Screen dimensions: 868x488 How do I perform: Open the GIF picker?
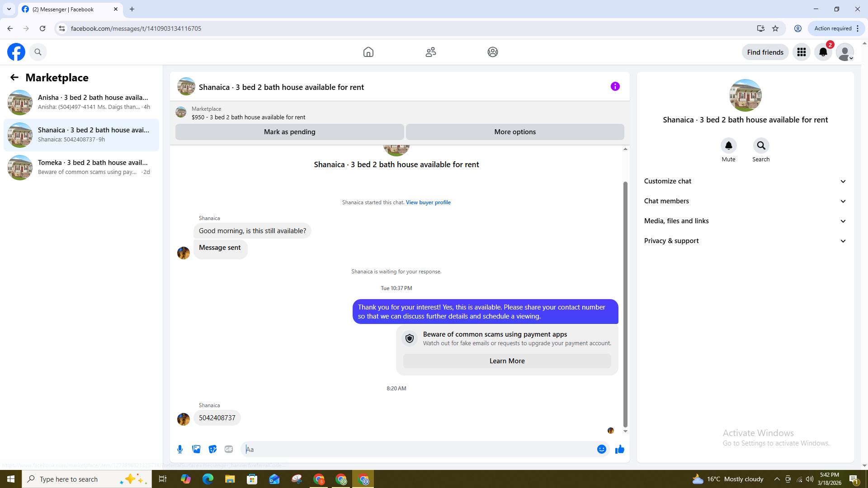coord(229,449)
